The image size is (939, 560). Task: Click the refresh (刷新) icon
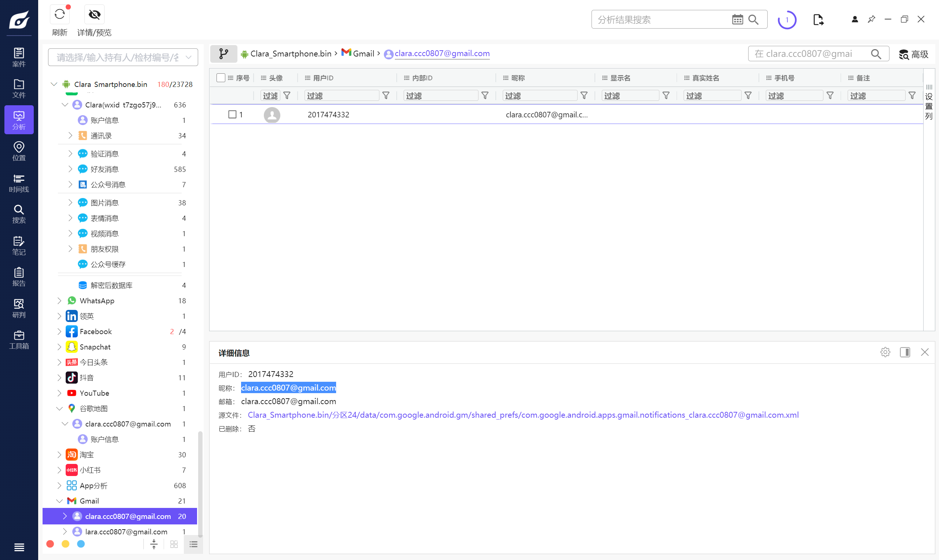pos(59,15)
